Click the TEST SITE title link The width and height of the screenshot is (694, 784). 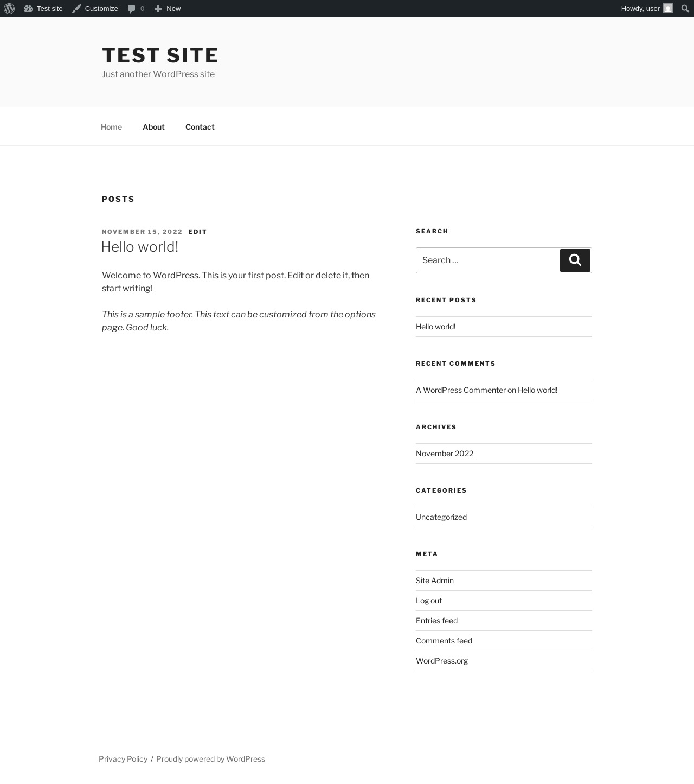[160, 55]
